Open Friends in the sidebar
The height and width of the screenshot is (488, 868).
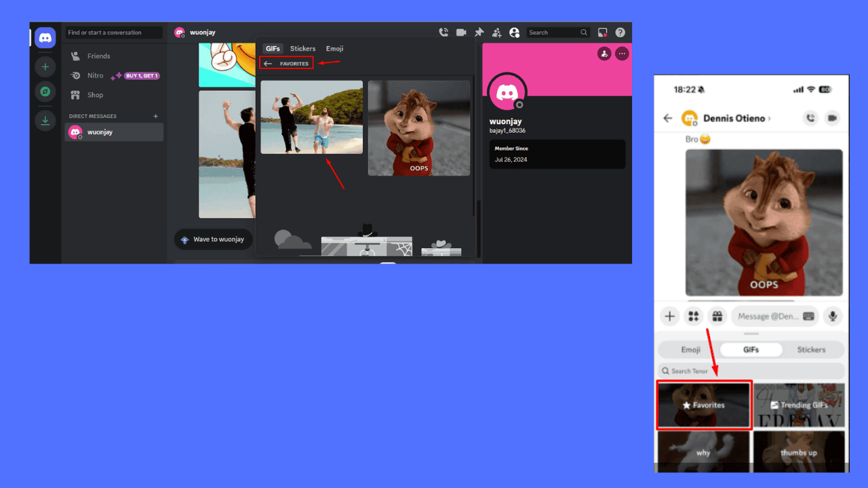click(114, 56)
